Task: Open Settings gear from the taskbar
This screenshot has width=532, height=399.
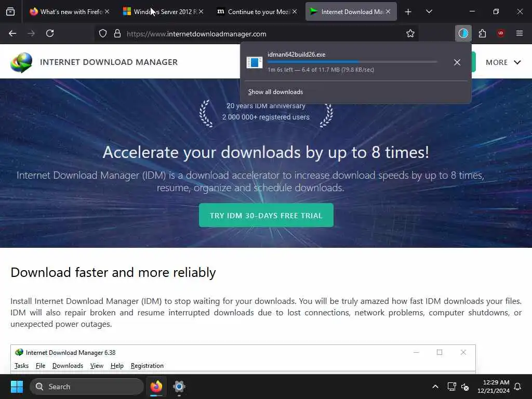Action: coord(179,387)
